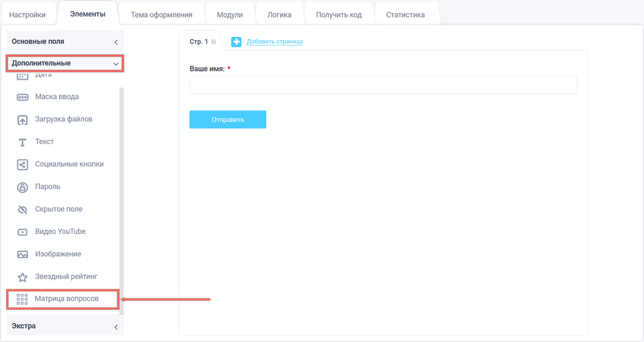Select the Input mask (Маска ввода) icon

22,97
